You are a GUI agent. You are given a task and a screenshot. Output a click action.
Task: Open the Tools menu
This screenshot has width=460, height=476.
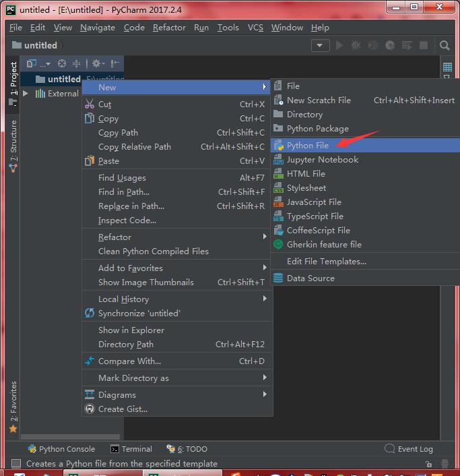click(228, 28)
